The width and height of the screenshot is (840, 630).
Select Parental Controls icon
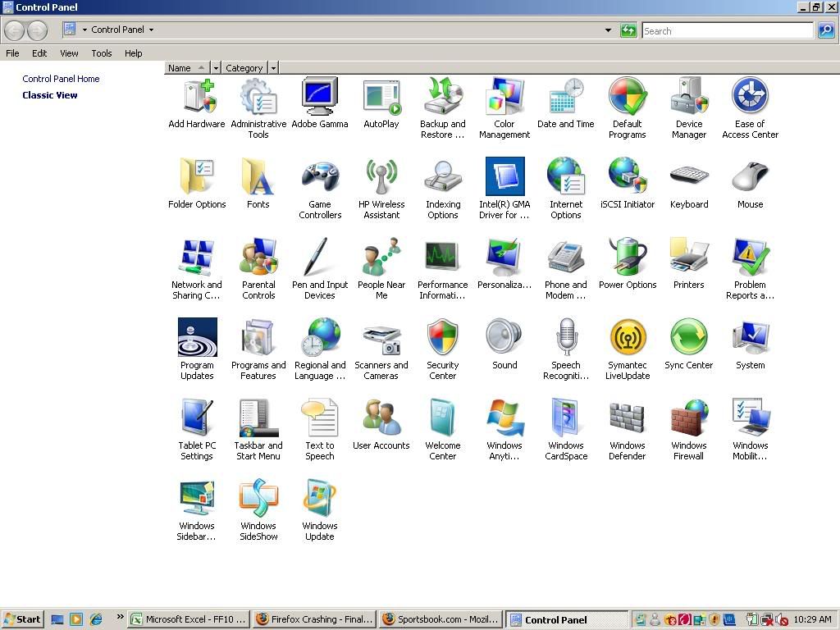coord(258,257)
